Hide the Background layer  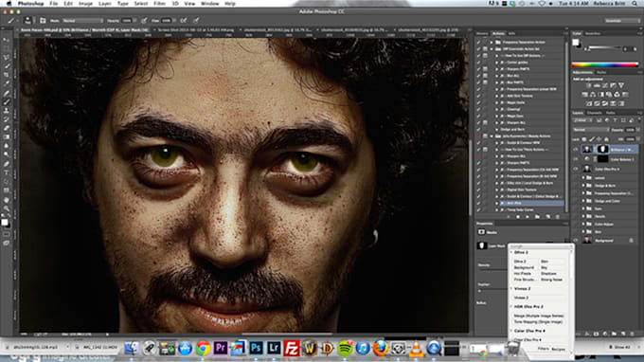(576, 241)
